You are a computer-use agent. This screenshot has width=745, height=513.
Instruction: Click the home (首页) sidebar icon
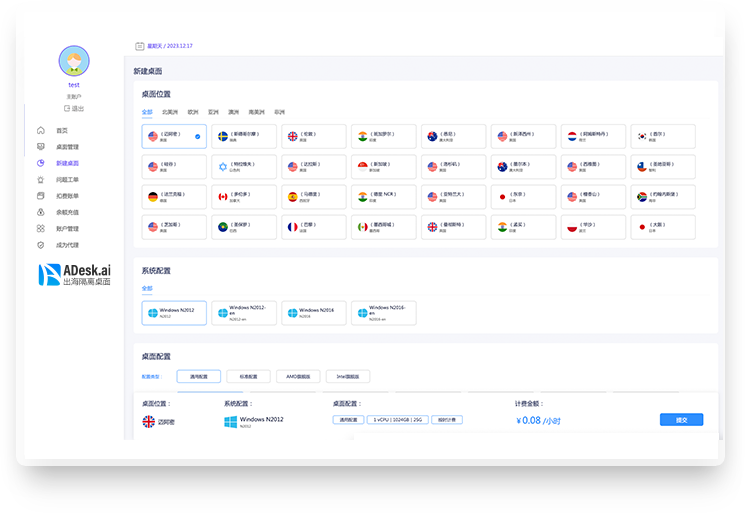(41, 131)
